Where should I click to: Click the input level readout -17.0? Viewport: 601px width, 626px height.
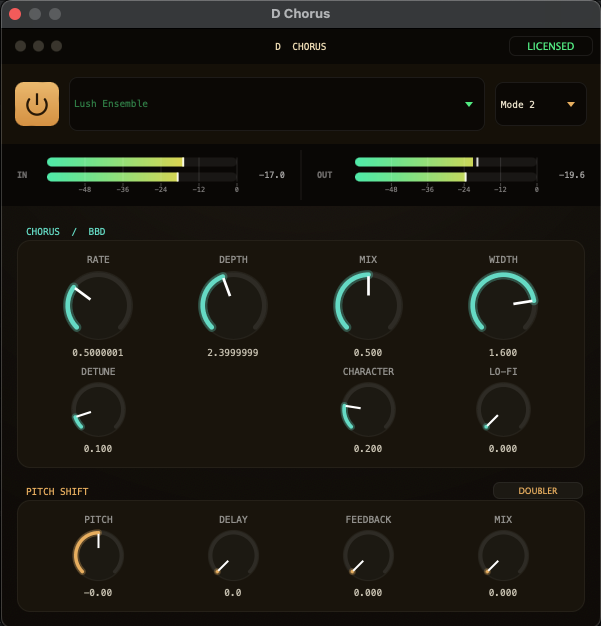[x=272, y=175]
